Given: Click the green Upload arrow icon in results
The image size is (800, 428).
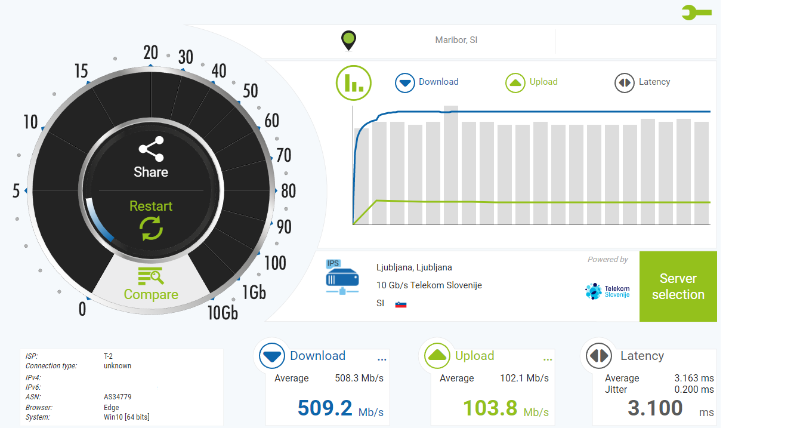Looking at the screenshot, I should click(x=437, y=356).
